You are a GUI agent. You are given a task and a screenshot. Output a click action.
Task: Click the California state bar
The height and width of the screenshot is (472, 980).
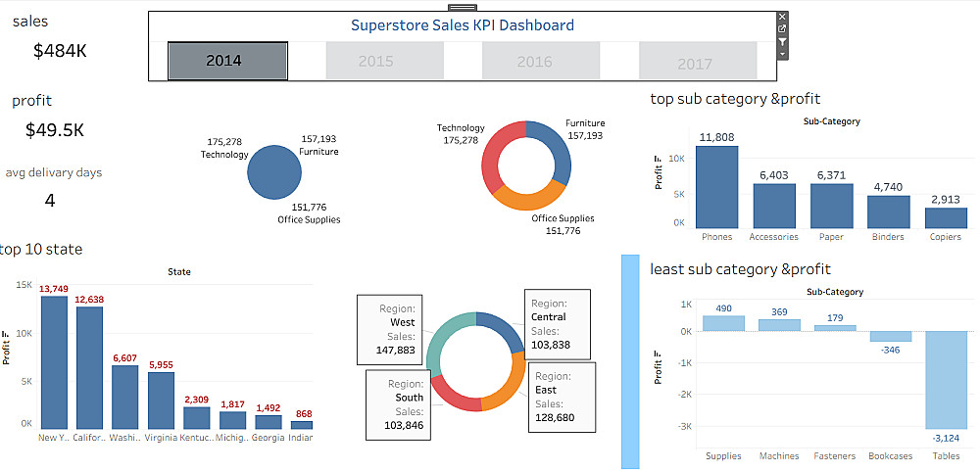(90, 368)
